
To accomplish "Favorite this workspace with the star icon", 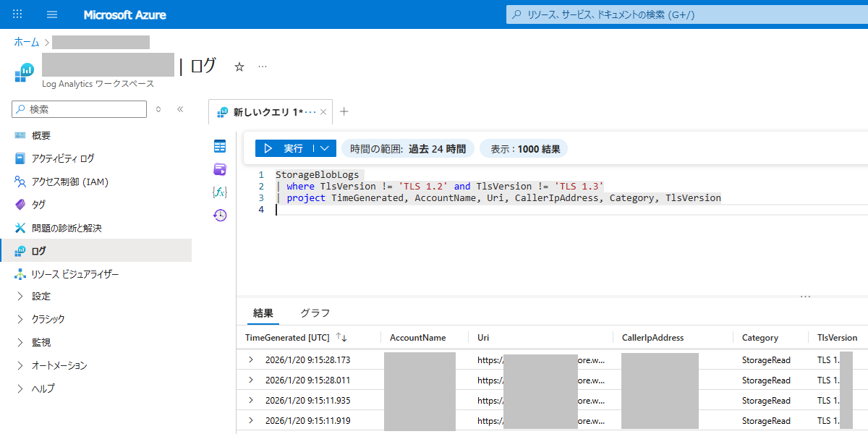I will pyautogui.click(x=239, y=67).
